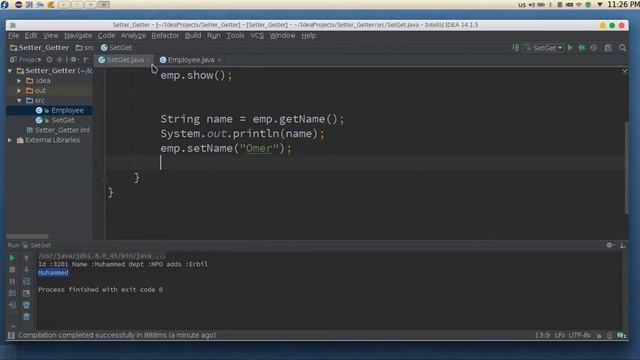Expand the out folder
Viewport: 640px width, 360px height.
(19, 91)
